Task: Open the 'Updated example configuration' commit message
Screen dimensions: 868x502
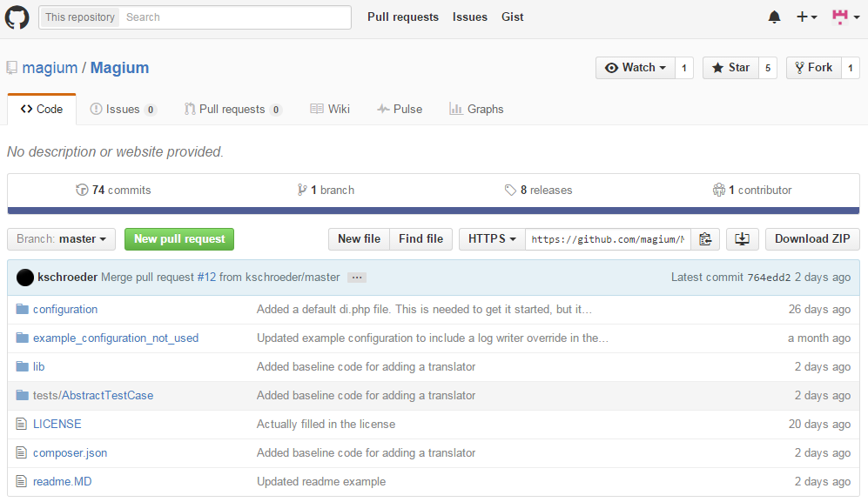Action: click(x=433, y=338)
